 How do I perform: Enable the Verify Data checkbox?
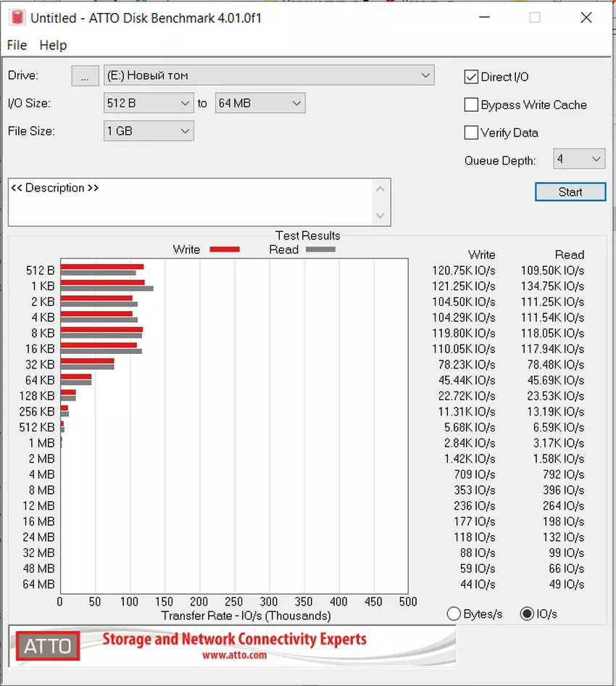pyautogui.click(x=471, y=133)
